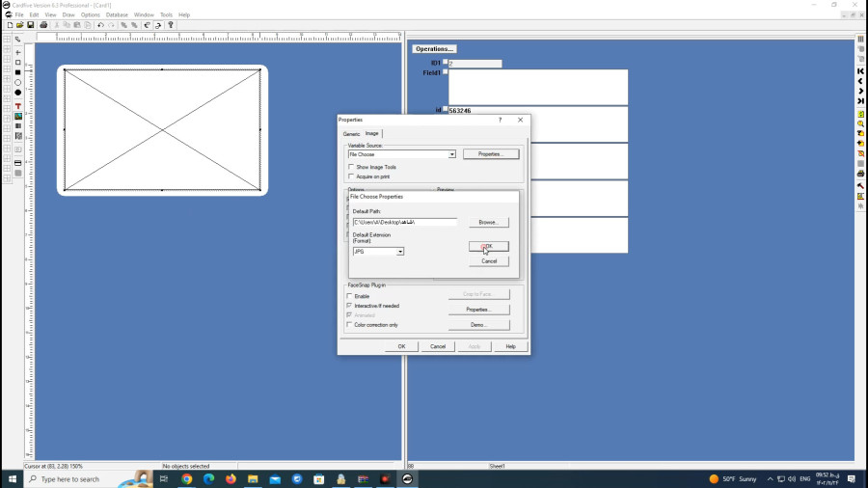Click the green refresh database icon

861,114
